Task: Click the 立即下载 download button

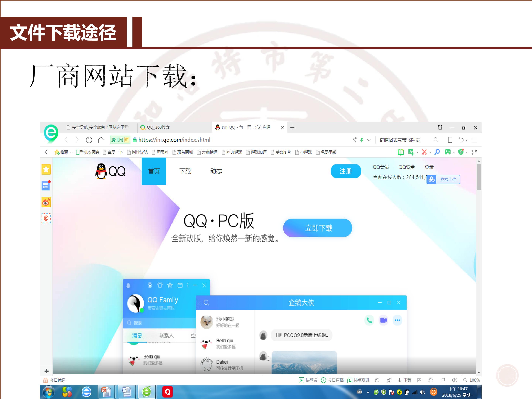Action: coord(318,228)
